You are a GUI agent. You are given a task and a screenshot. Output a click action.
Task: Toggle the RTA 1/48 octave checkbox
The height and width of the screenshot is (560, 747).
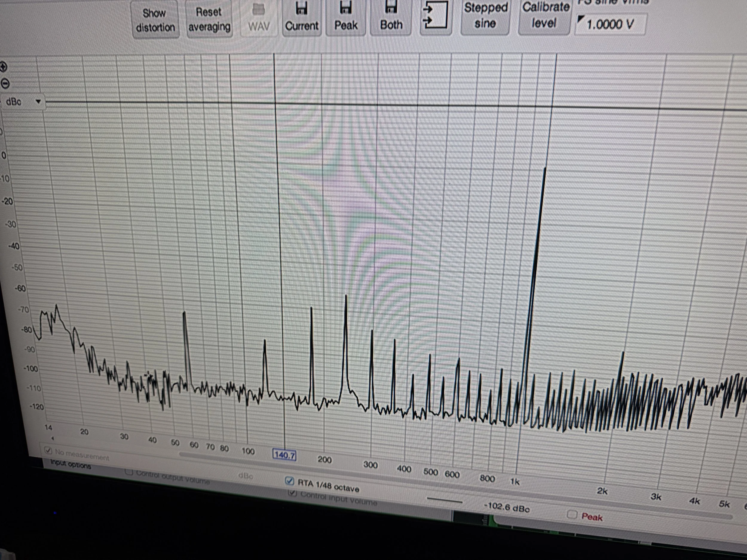pos(290,481)
